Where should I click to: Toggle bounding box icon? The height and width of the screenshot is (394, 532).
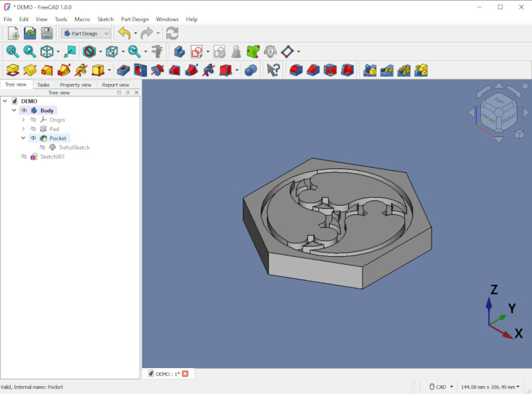pos(112,52)
